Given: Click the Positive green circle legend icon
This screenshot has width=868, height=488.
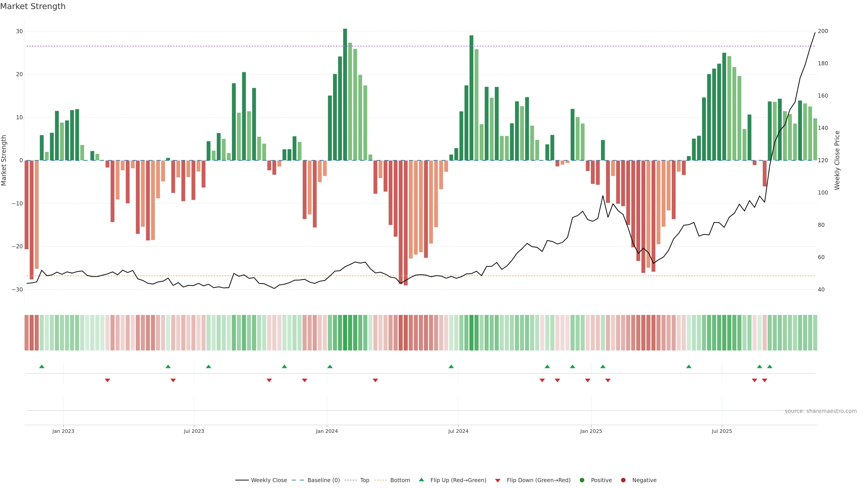Looking at the screenshot, I should coord(582,480).
